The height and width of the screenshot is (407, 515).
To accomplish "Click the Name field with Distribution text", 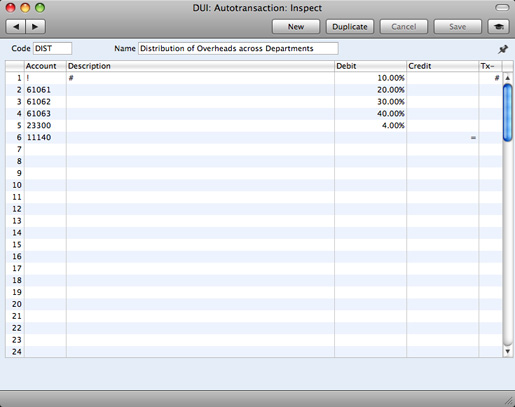I will tap(238, 49).
